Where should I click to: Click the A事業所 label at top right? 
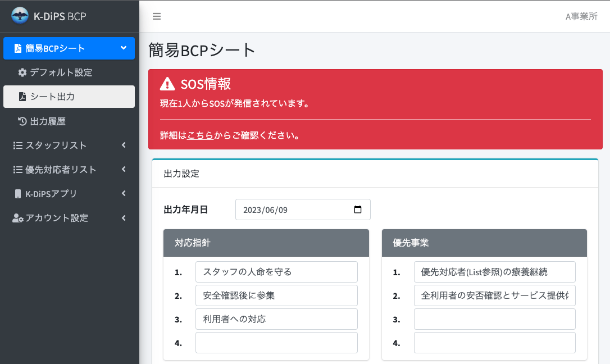(581, 16)
